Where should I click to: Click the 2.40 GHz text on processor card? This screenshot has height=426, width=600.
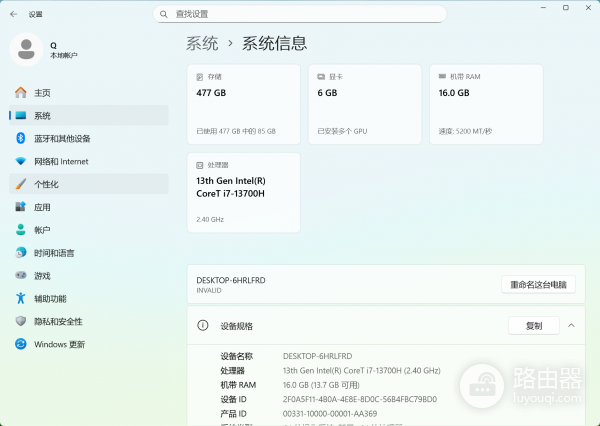click(x=210, y=220)
